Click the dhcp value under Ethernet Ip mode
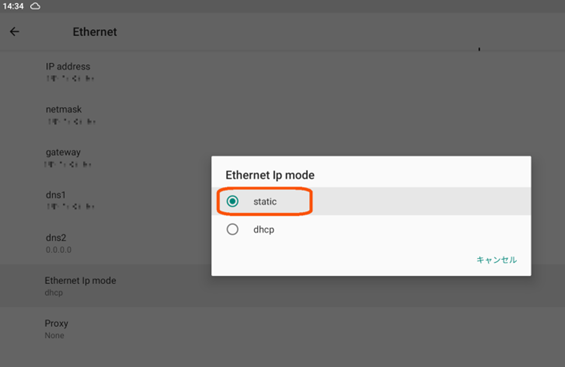 coord(54,292)
